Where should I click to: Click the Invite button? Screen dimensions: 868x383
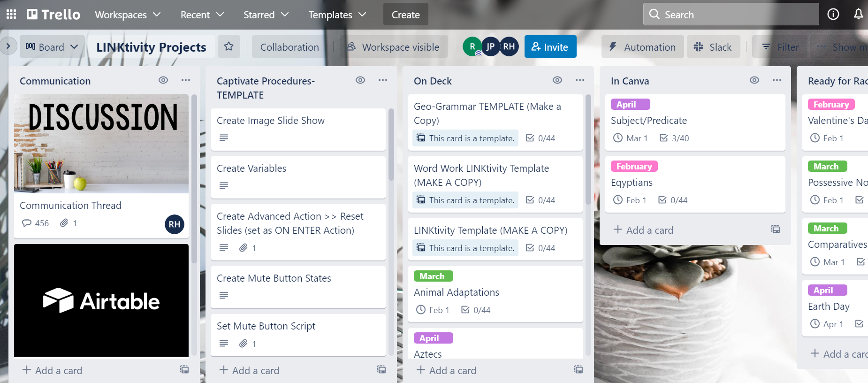pyautogui.click(x=550, y=46)
